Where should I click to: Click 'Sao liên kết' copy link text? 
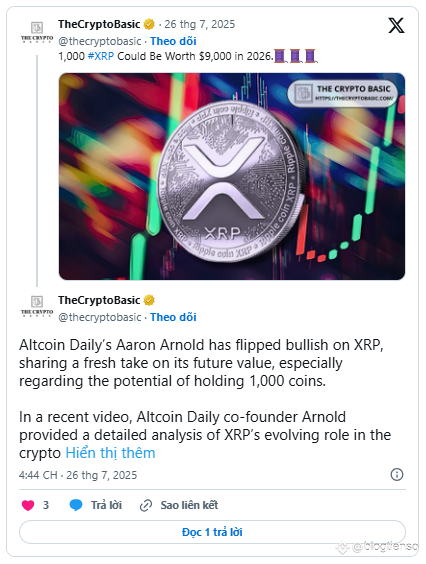[189, 505]
